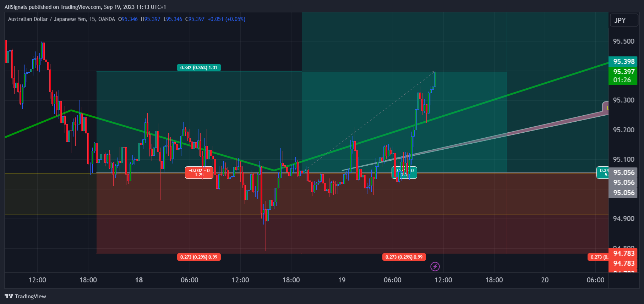
Task: Click the change value +0.051 (+0.05%)
Action: pyautogui.click(x=227, y=19)
